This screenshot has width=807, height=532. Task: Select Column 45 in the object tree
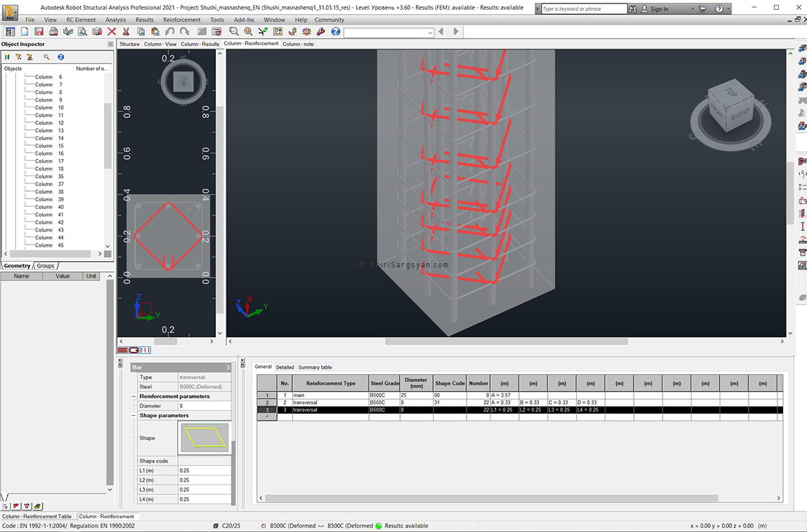pyautogui.click(x=49, y=245)
